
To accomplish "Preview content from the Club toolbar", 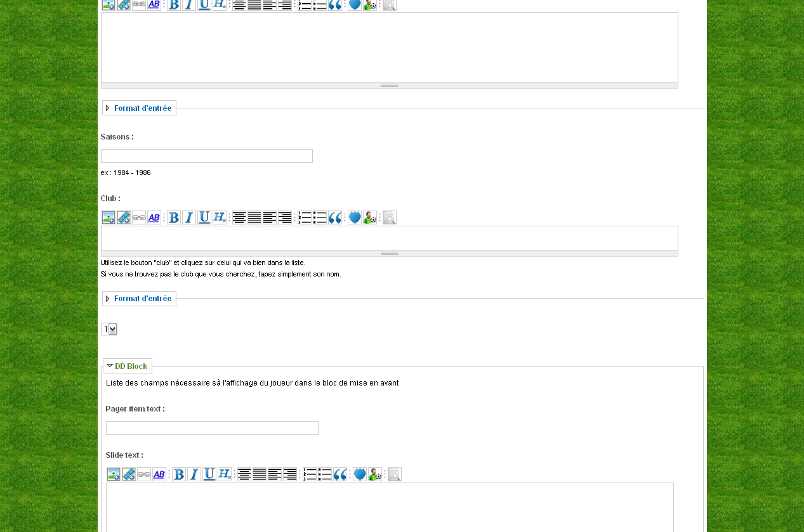I will pos(390,217).
